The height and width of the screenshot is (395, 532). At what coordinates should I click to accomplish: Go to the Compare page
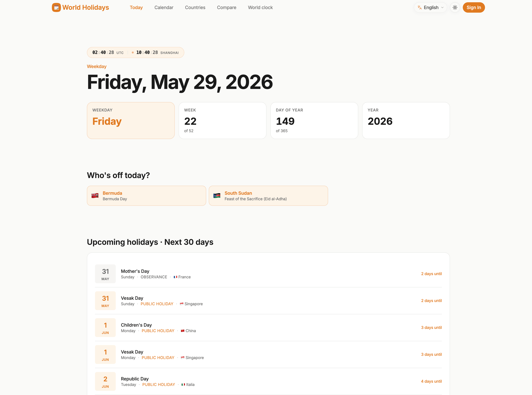227,7
